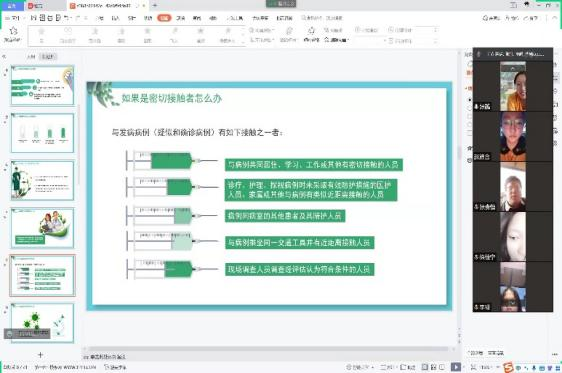
Task: Click the slide title text 如果是密切接触者怎么办
Action: pos(172,98)
